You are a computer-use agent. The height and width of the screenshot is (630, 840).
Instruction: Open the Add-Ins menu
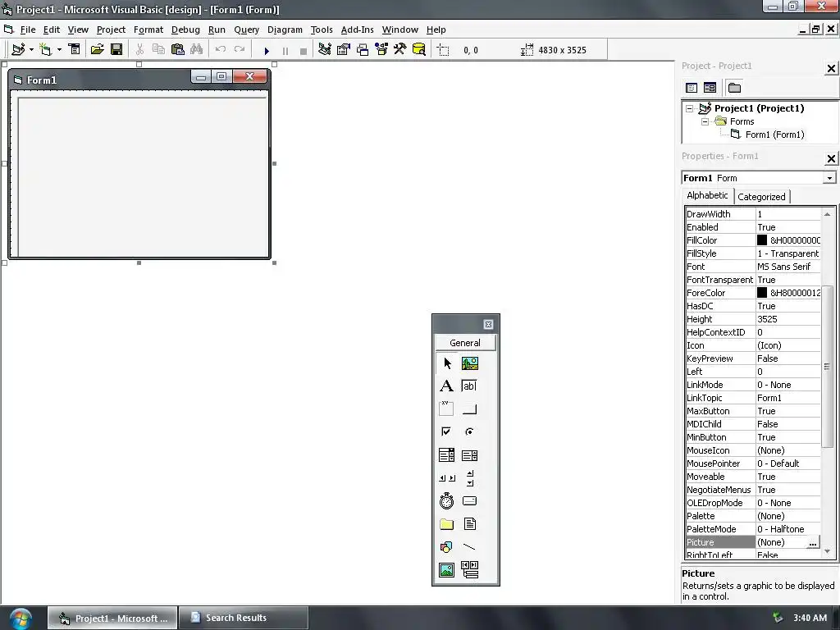tap(358, 30)
